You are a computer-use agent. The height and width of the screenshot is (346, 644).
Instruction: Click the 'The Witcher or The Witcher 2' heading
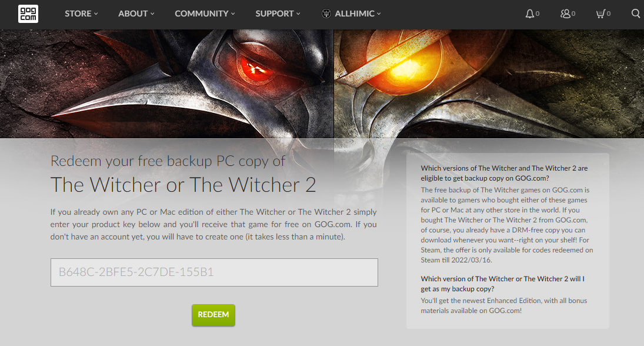click(183, 185)
